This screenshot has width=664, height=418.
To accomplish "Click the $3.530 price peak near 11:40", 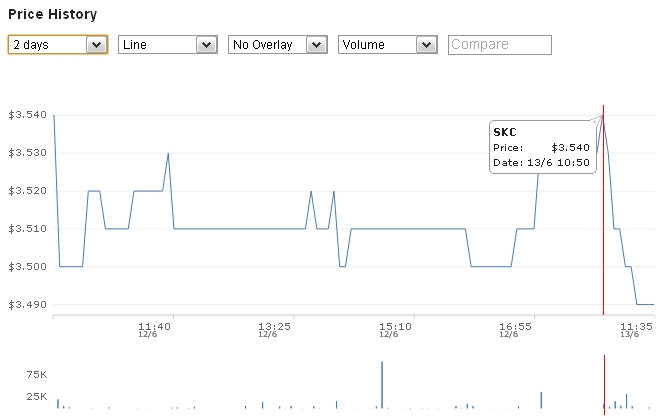I will point(168,154).
